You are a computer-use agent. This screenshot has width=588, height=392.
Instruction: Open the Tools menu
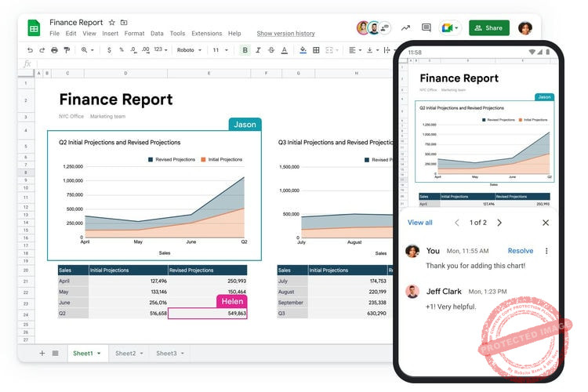[177, 34]
